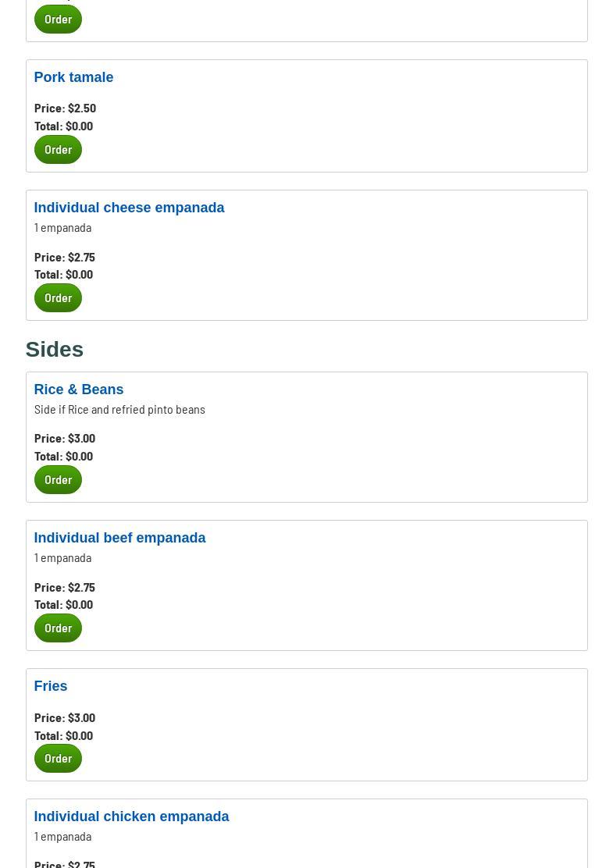Click the Order button for Pork tamale
The height and width of the screenshot is (868, 613).
click(x=58, y=149)
